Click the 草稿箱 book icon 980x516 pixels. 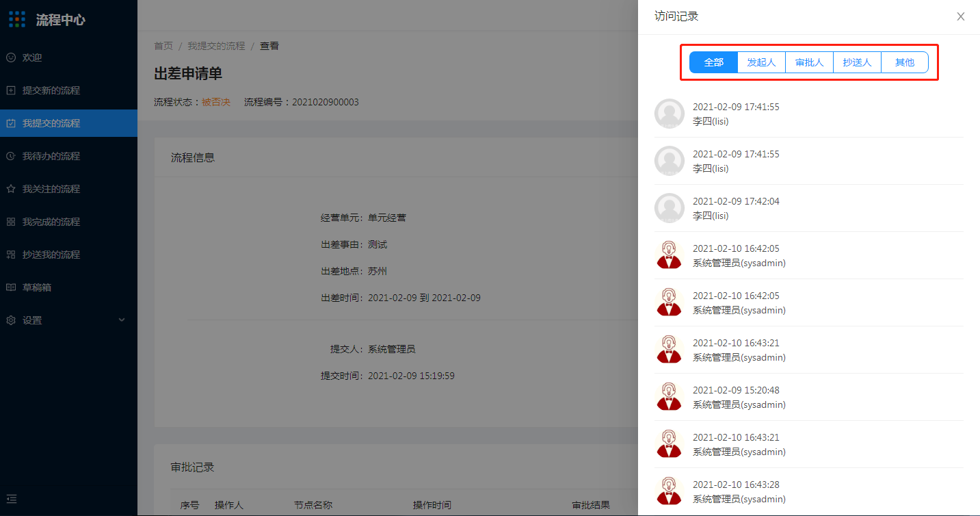11,287
